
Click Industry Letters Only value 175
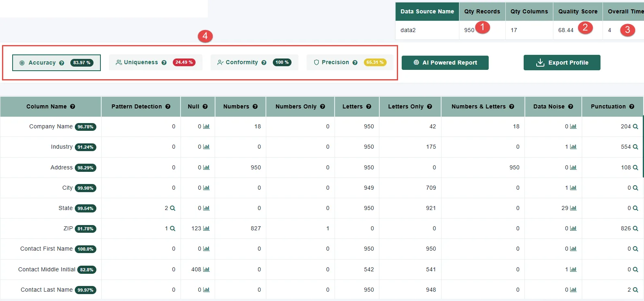(x=431, y=147)
